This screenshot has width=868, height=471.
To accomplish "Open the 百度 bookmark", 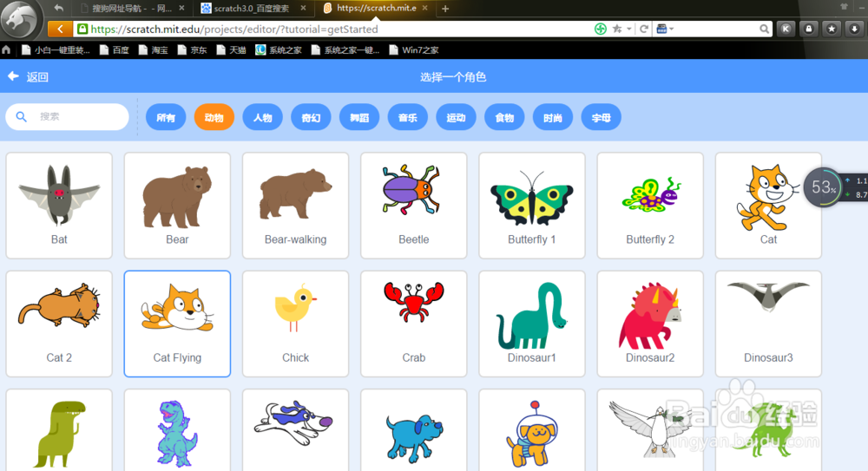I will click(x=115, y=49).
